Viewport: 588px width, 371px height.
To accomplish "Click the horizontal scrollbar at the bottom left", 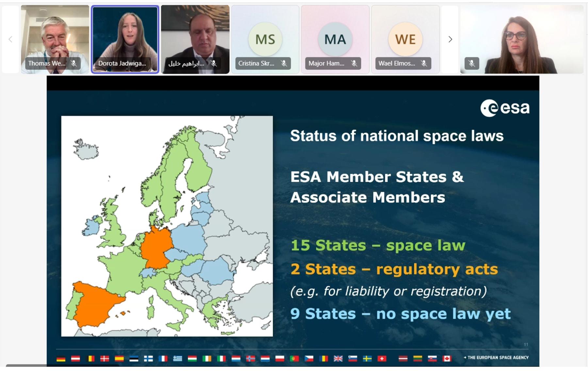I will click(26, 365).
